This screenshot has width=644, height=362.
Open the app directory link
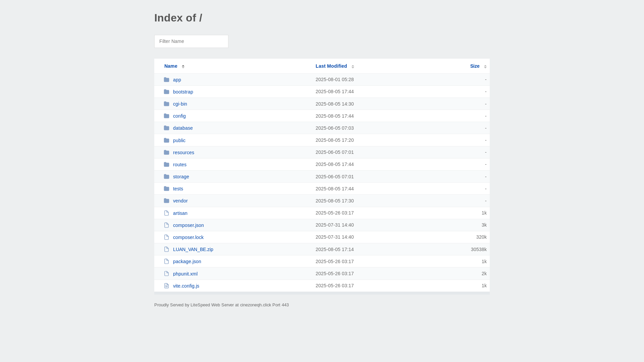pos(177,80)
